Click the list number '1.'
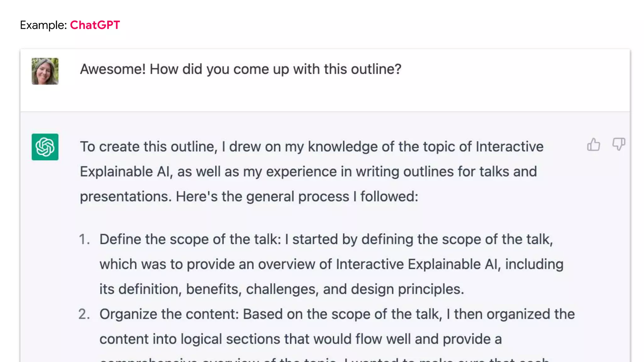This screenshot has height=362, width=644. [x=84, y=239]
